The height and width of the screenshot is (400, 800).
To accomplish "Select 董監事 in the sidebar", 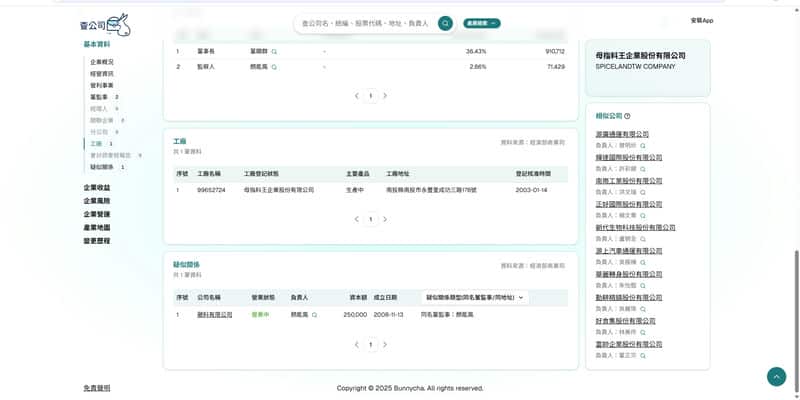I will [99, 97].
